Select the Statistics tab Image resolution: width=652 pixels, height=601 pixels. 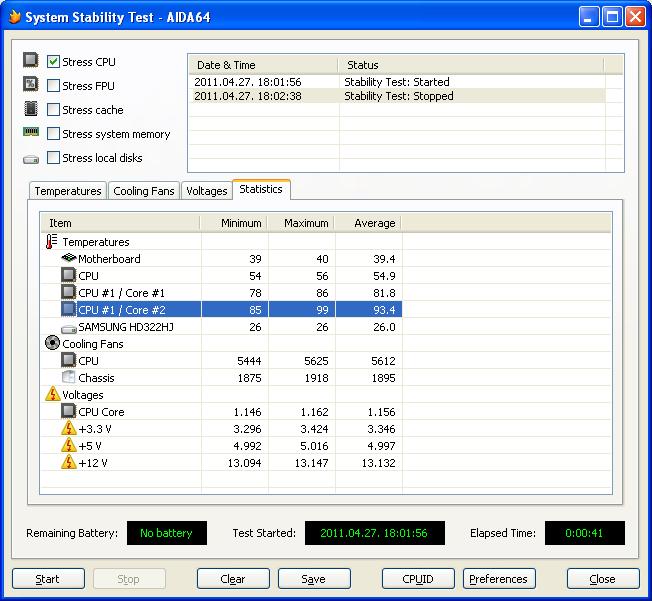pyautogui.click(x=261, y=189)
